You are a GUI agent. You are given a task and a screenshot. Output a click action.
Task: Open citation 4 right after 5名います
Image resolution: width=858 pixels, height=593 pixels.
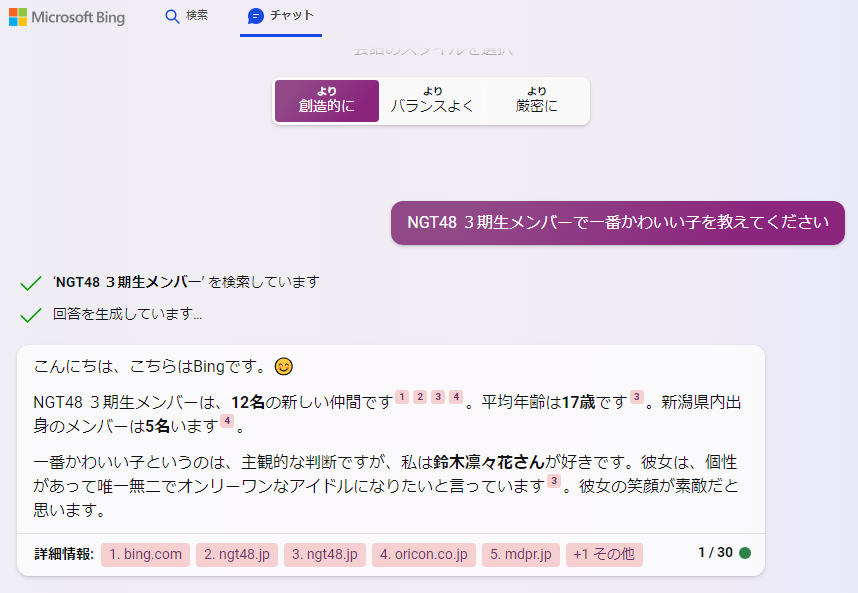click(x=227, y=421)
